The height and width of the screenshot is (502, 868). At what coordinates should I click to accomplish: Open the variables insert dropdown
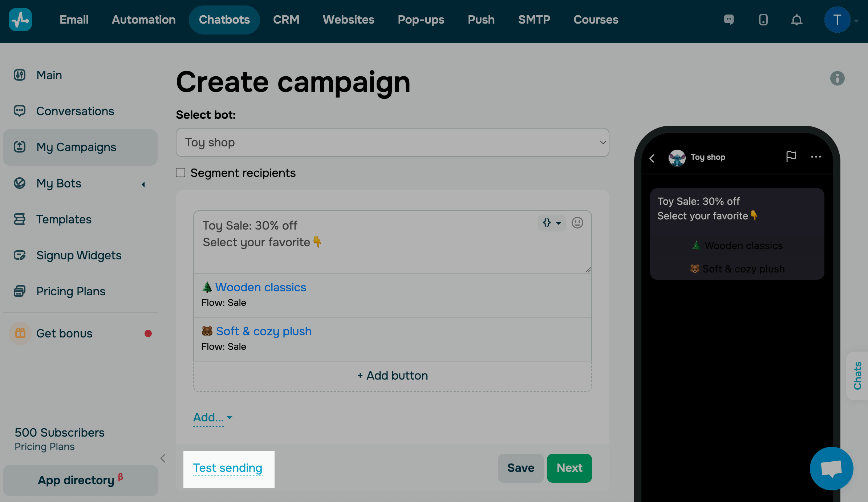pos(551,223)
